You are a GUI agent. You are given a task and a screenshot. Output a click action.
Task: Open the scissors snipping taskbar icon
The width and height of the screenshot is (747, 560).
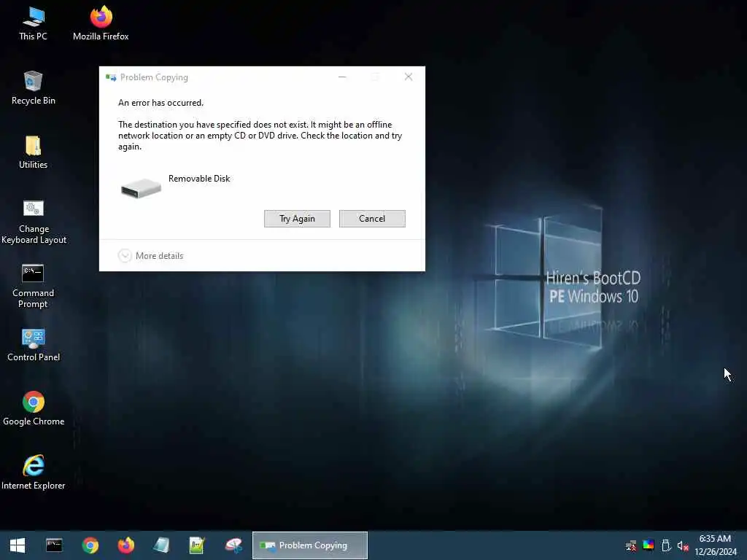pos(233,545)
